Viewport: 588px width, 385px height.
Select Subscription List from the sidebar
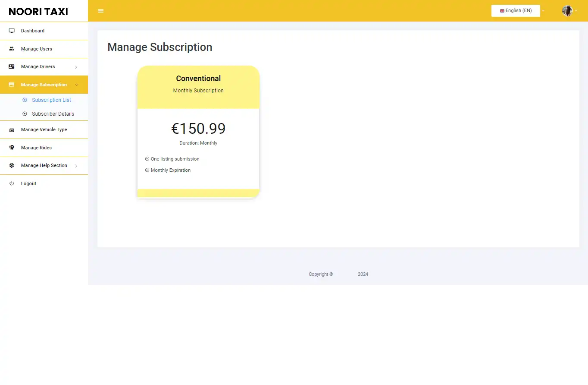[51, 100]
